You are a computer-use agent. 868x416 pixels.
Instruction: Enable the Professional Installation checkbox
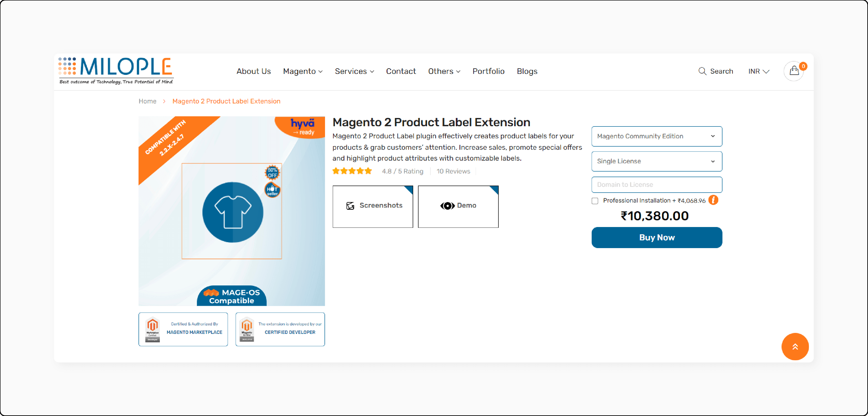pos(595,201)
